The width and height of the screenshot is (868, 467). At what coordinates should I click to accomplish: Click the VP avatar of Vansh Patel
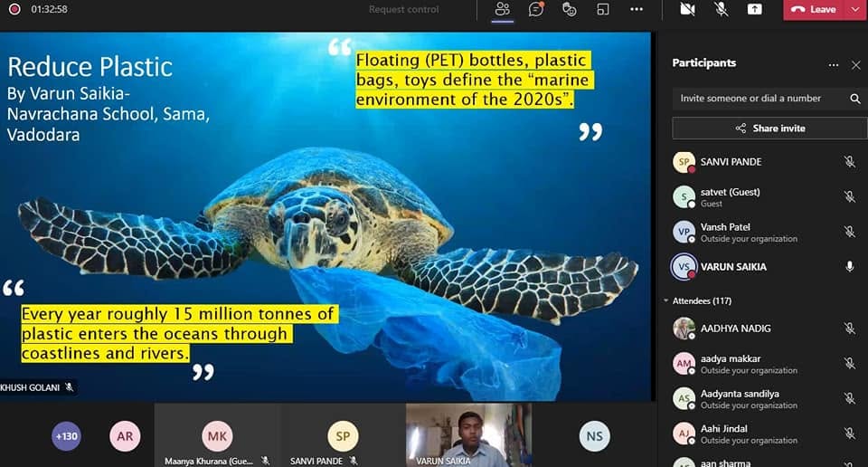pyautogui.click(x=684, y=232)
